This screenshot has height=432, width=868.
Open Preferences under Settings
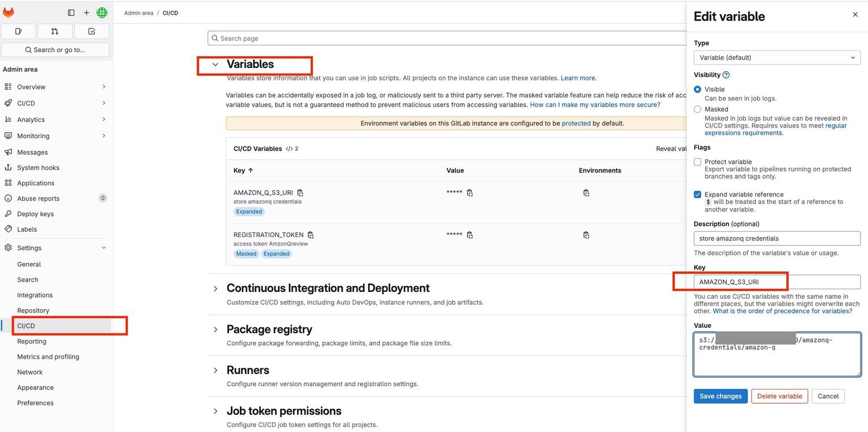(x=35, y=403)
